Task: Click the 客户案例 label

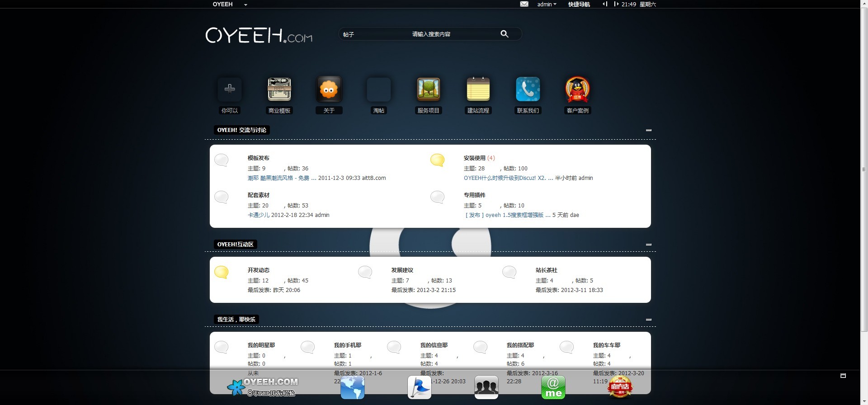Action: click(x=578, y=110)
